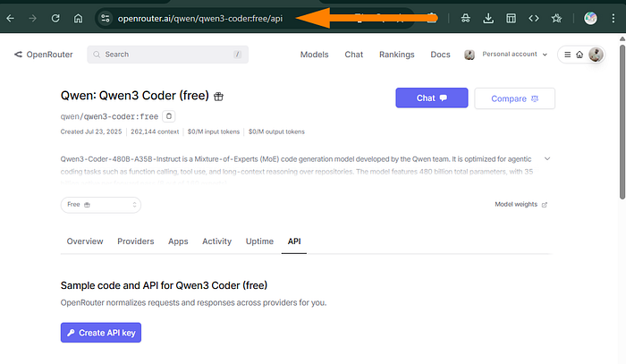The height and width of the screenshot is (364, 626).
Task: Click the gift icon beside model title
Action: 218,97
